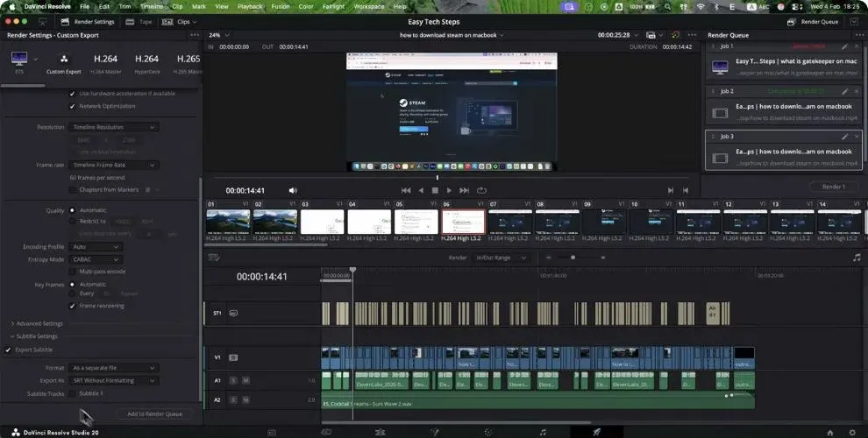Open the Color page icon in bottom bar

(x=487, y=433)
